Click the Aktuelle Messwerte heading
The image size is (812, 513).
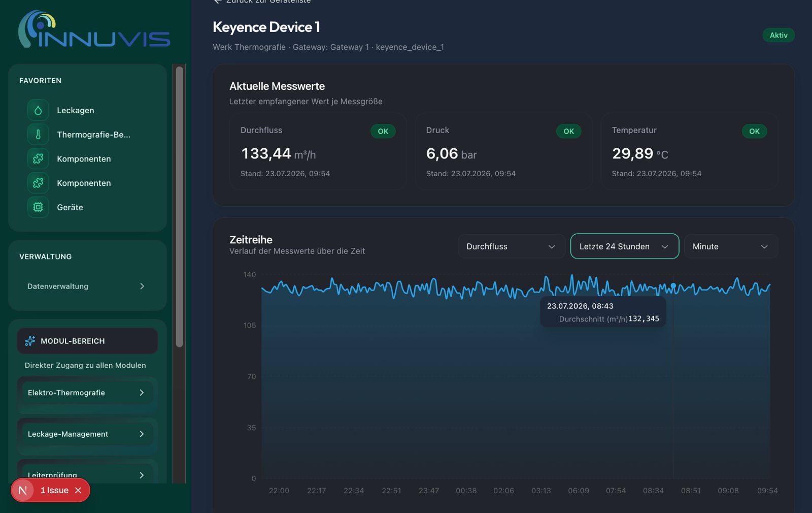[x=277, y=86]
